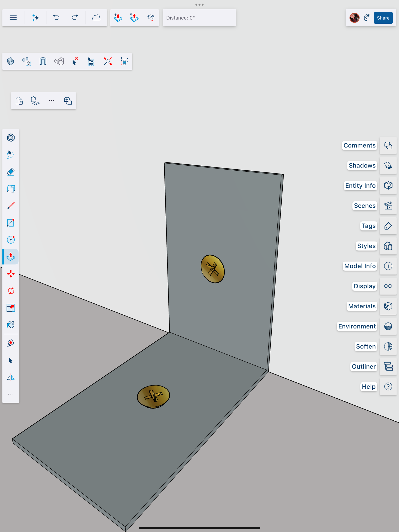Select the Orbit tool at the top of the sidebar

(x=11, y=138)
